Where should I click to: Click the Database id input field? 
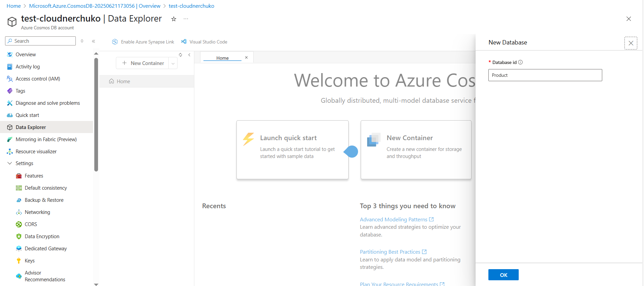click(x=545, y=75)
